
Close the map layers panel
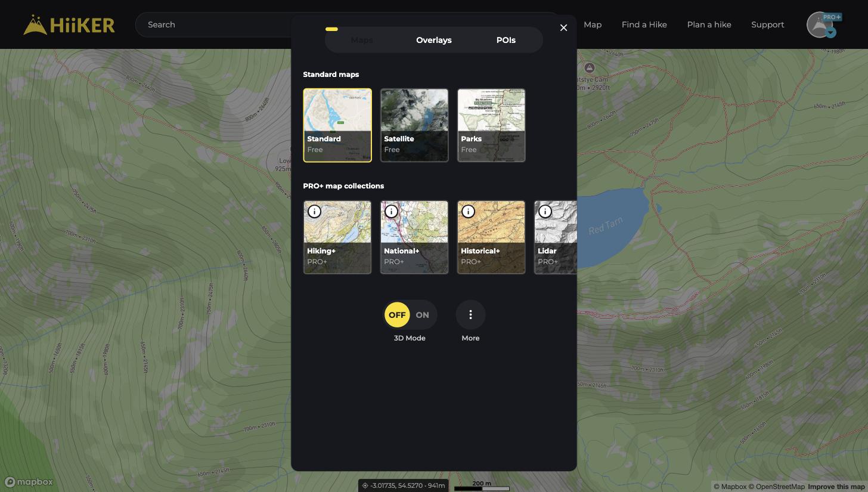pyautogui.click(x=563, y=28)
